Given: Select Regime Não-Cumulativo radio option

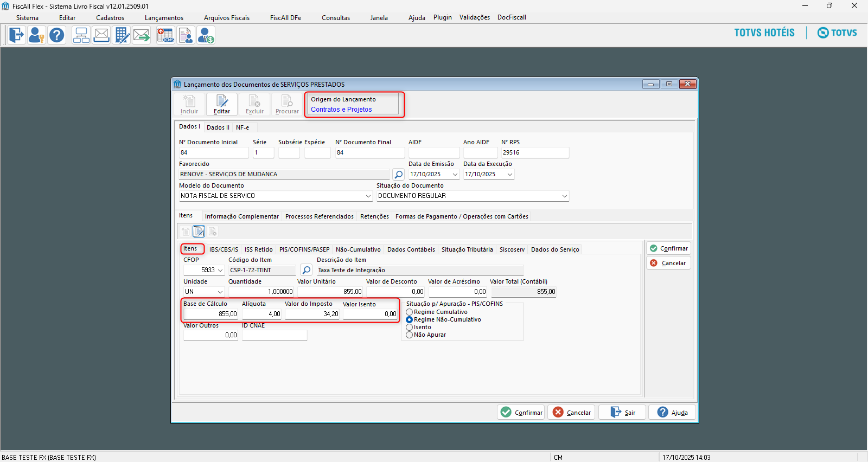Looking at the screenshot, I should pyautogui.click(x=410, y=320).
